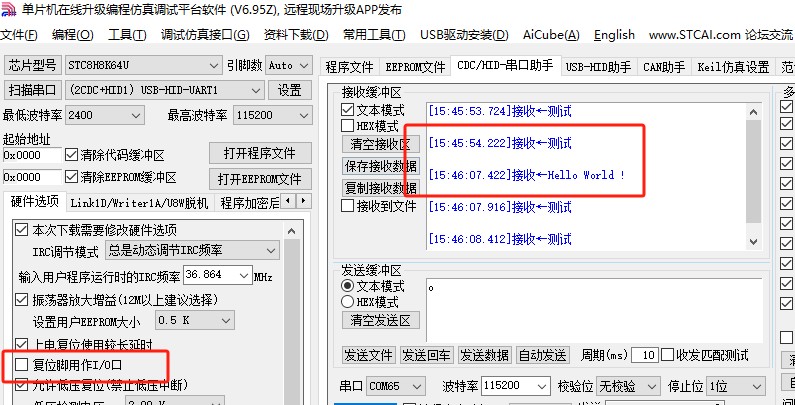795x405 pixels.
Task: Click 打开EEPROM文件 button
Action: tap(260, 178)
